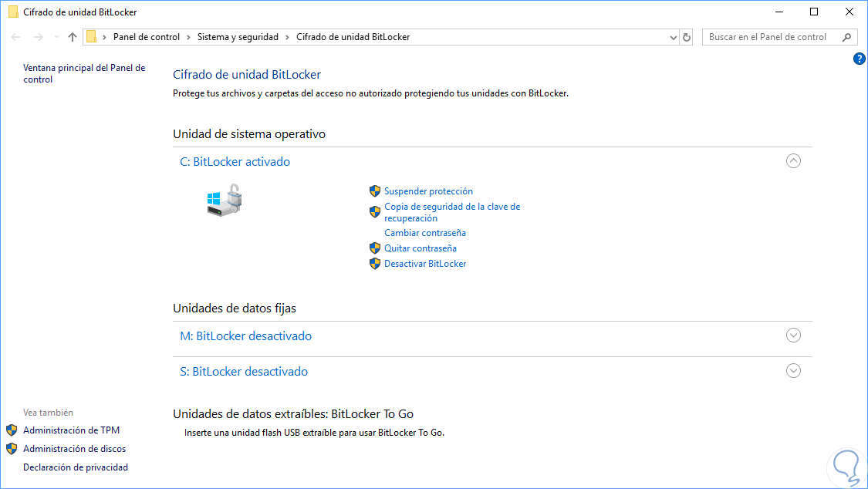Screen dimensions: 868x489
Task: Select Panel de control breadcrumb
Action: [147, 37]
